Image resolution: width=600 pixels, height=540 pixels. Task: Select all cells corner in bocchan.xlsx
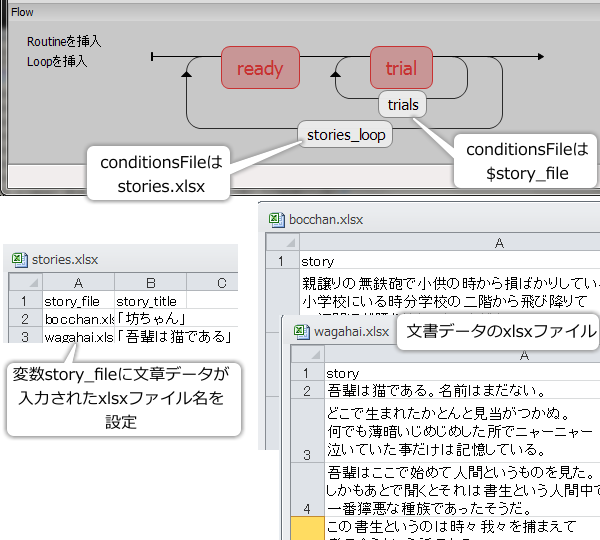(x=283, y=242)
